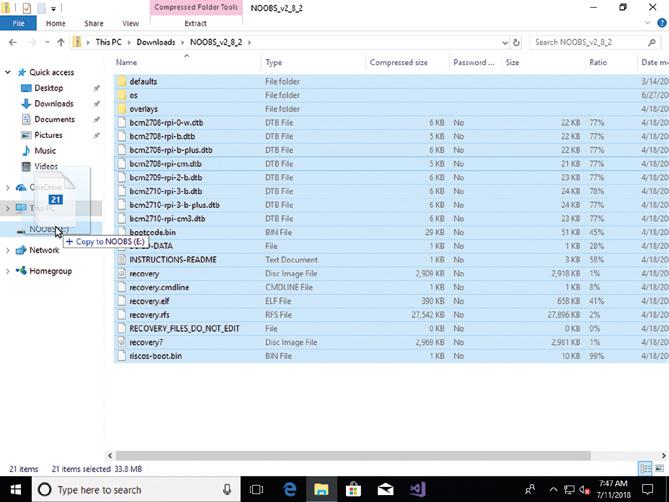Screen dimensions: 669x502
Task: Open the Action Center notification icon
Action: pos(647,490)
